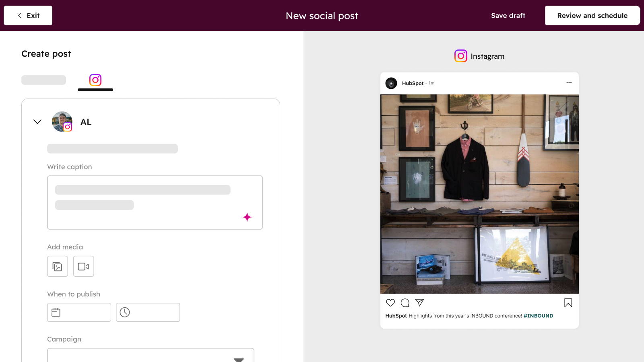
Task: Open the calendar date picker icon
Action: coord(56,312)
